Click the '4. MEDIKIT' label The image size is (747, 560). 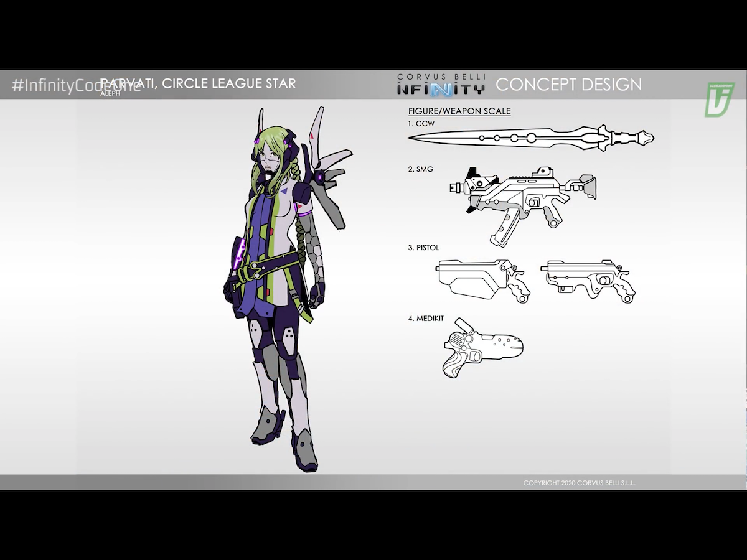(x=426, y=319)
